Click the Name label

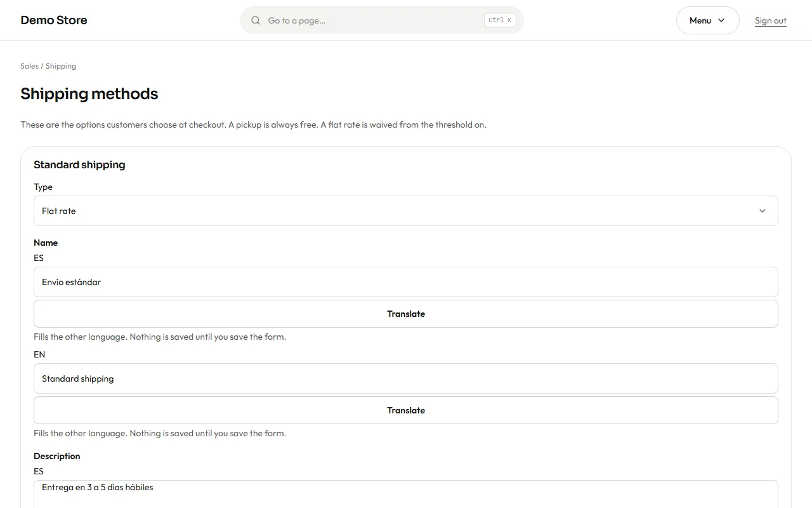46,243
